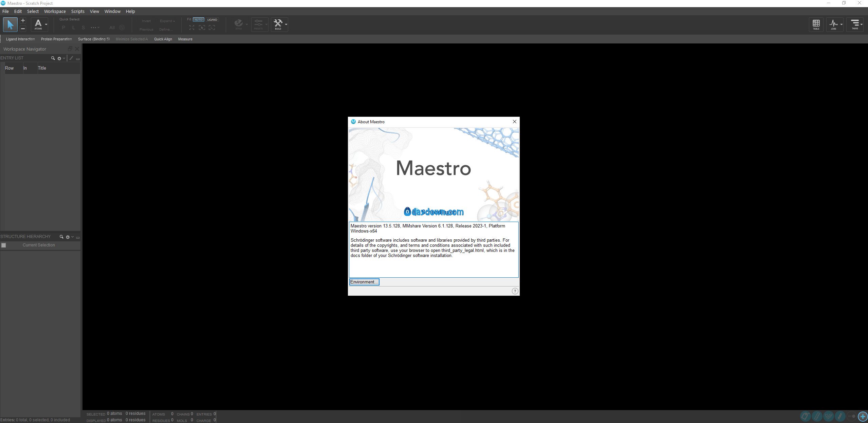Click the Entry List pencil edit icon
This screenshot has width=868, height=423.
(71, 58)
